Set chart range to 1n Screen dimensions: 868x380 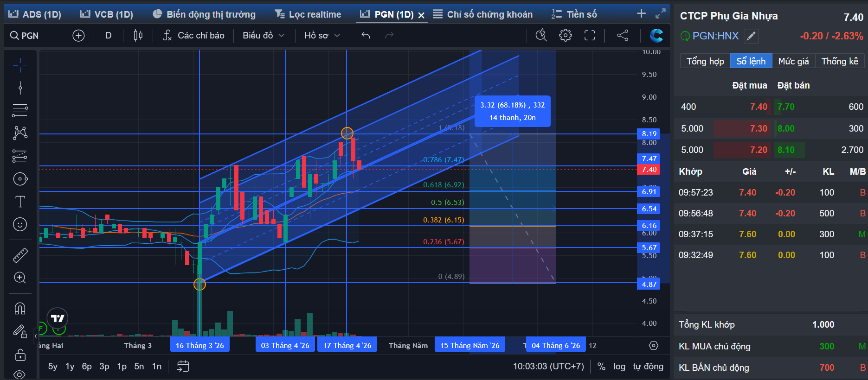point(157,367)
